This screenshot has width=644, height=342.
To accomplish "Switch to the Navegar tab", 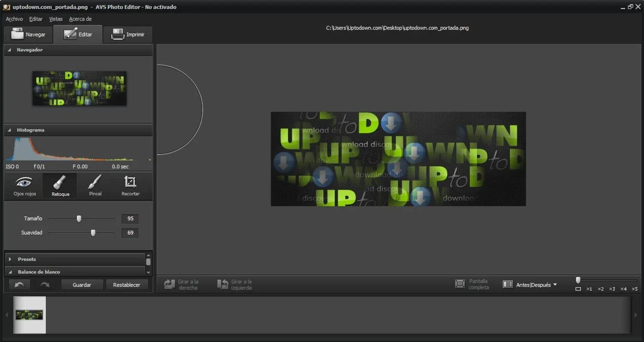I will pyautogui.click(x=28, y=34).
